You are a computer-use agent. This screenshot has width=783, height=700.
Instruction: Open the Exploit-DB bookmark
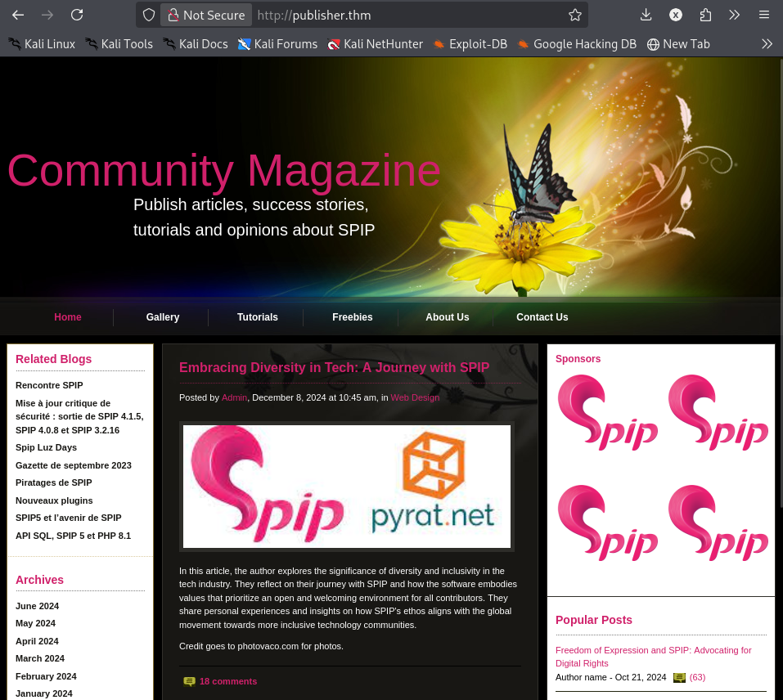[470, 44]
